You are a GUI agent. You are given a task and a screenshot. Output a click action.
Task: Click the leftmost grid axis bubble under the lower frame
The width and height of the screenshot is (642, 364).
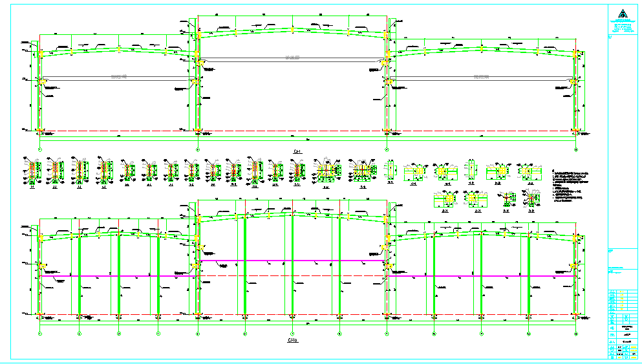tap(39, 334)
